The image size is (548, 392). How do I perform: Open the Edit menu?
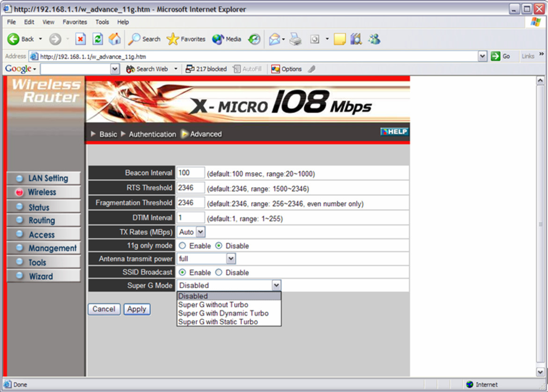(x=29, y=22)
